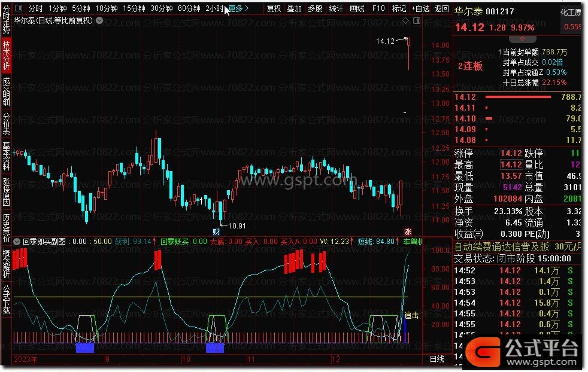Show the 2小时 chart
Screen dimensions: 588x372
(214, 8)
